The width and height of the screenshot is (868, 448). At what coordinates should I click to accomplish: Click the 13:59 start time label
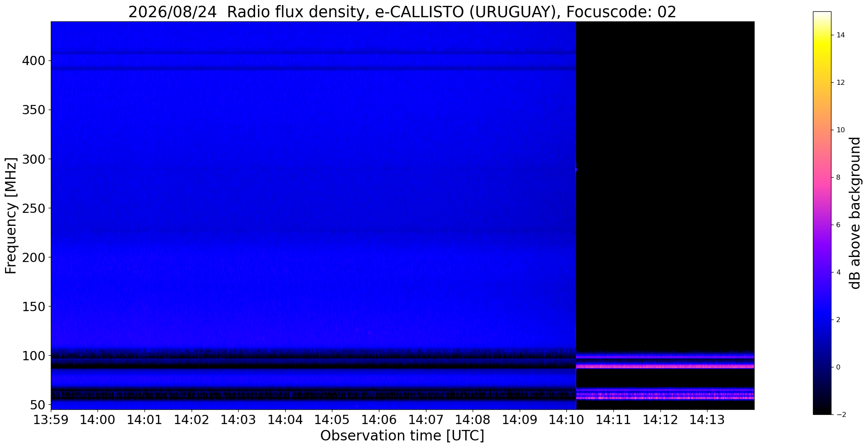pos(51,420)
